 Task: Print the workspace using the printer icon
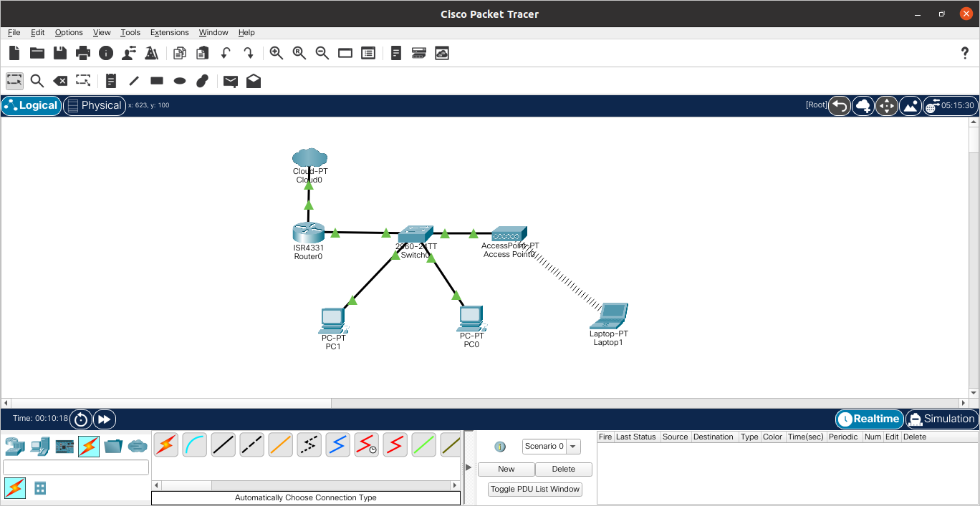tap(83, 53)
